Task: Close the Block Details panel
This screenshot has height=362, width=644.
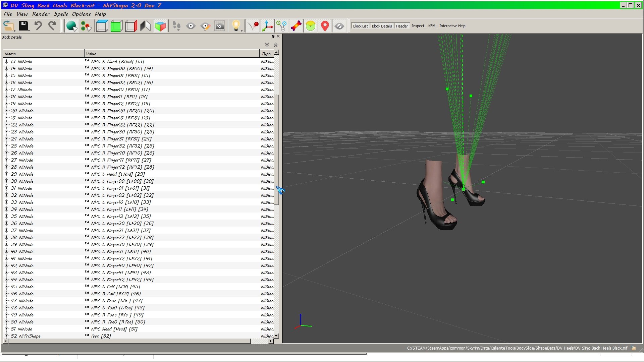Action: pos(278,36)
